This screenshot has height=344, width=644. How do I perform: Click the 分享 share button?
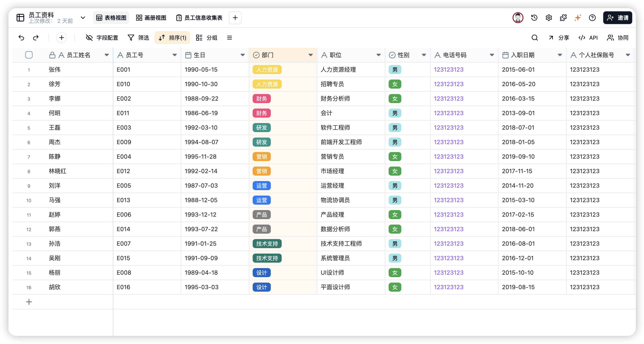[559, 38]
